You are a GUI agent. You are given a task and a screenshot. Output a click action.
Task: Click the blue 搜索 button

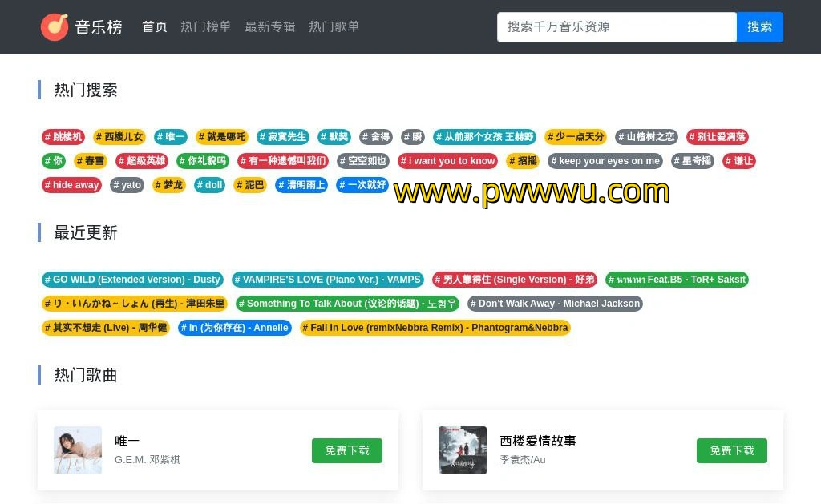click(x=760, y=27)
